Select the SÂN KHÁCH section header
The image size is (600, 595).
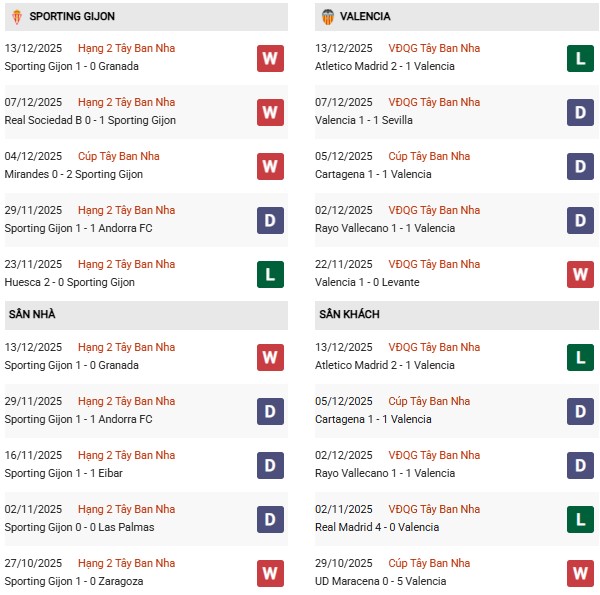(349, 315)
